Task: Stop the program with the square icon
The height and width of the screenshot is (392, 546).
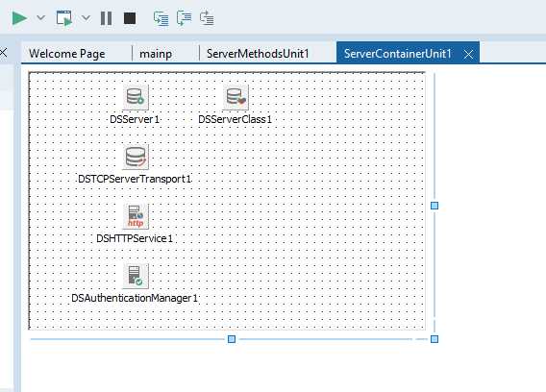Action: point(130,18)
